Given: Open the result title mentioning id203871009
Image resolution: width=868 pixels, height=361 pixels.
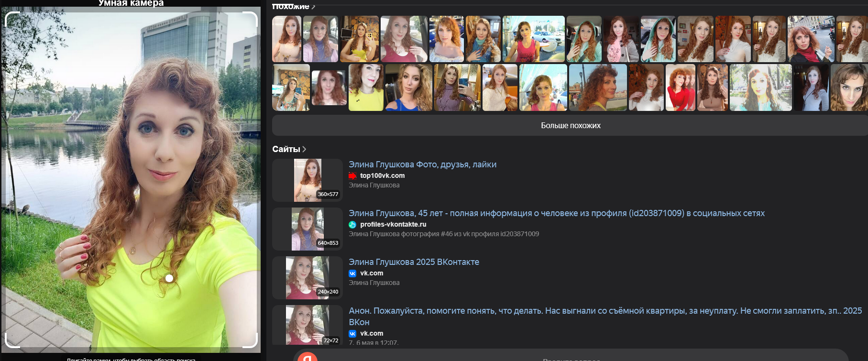Looking at the screenshot, I should [557, 213].
